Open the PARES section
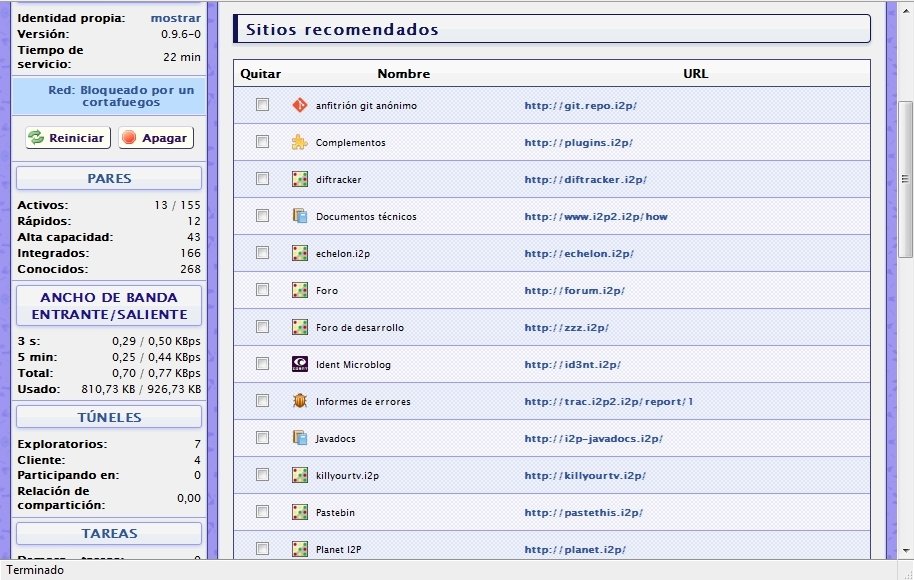 109,178
